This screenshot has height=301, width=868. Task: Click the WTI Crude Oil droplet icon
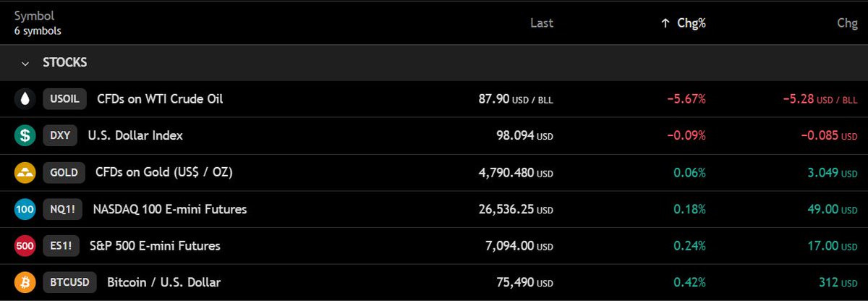coord(25,99)
